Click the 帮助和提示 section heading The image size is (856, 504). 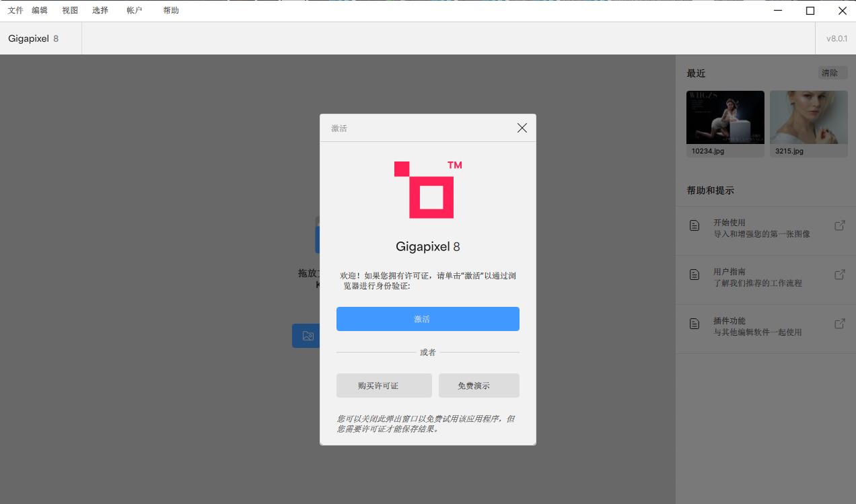click(x=710, y=190)
